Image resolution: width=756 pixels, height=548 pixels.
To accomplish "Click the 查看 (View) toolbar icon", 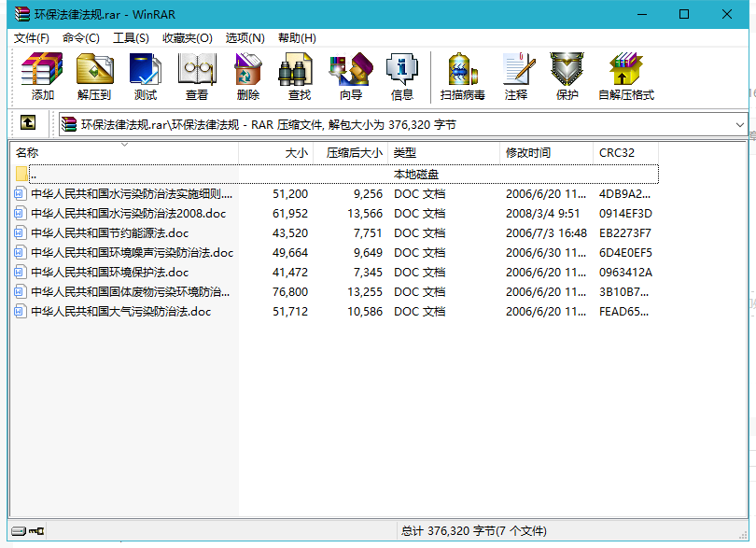I will (197, 69).
